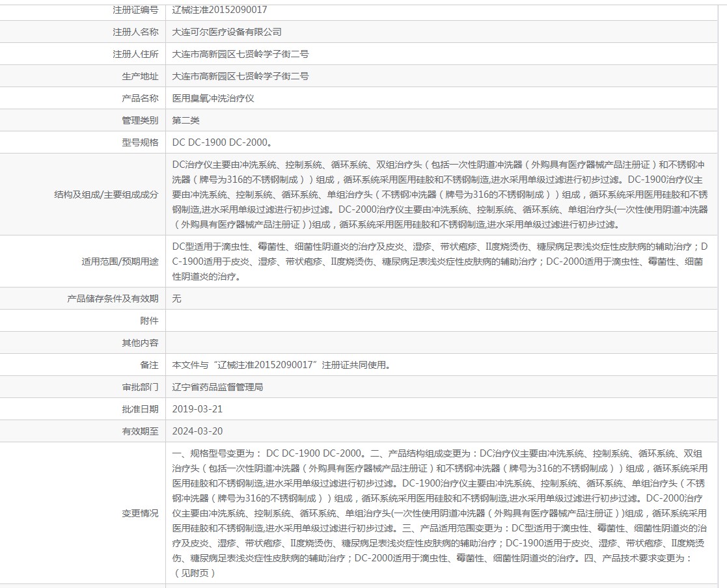This screenshot has height=588, width=727.
Task: Click the 注册证编号 label
Action: click(x=135, y=10)
